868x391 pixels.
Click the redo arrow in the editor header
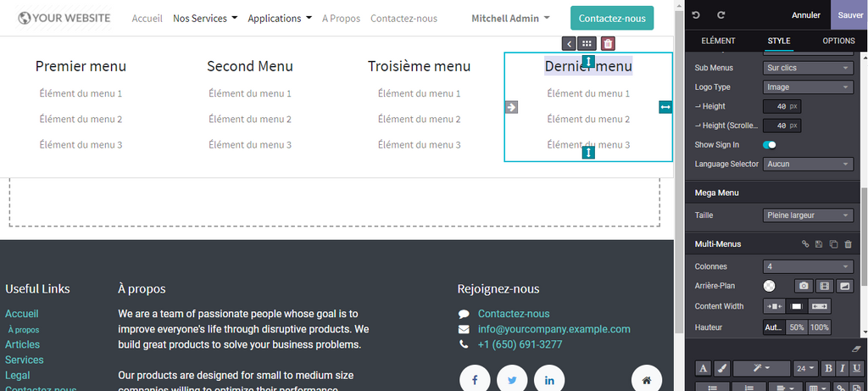[x=721, y=15]
